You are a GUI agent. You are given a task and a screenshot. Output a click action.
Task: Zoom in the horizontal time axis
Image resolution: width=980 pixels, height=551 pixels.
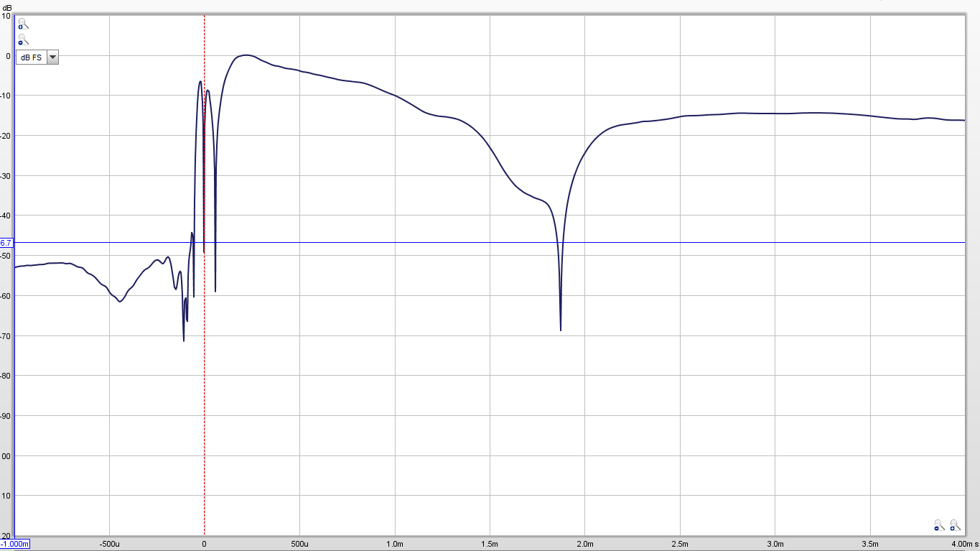point(955,526)
